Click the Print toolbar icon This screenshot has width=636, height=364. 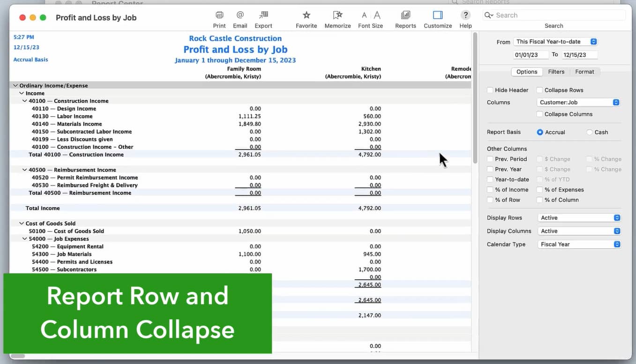pos(219,15)
